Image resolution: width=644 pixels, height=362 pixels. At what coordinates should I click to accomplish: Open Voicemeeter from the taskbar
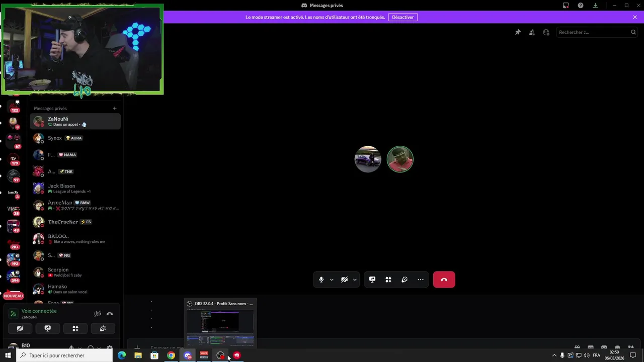click(204, 355)
